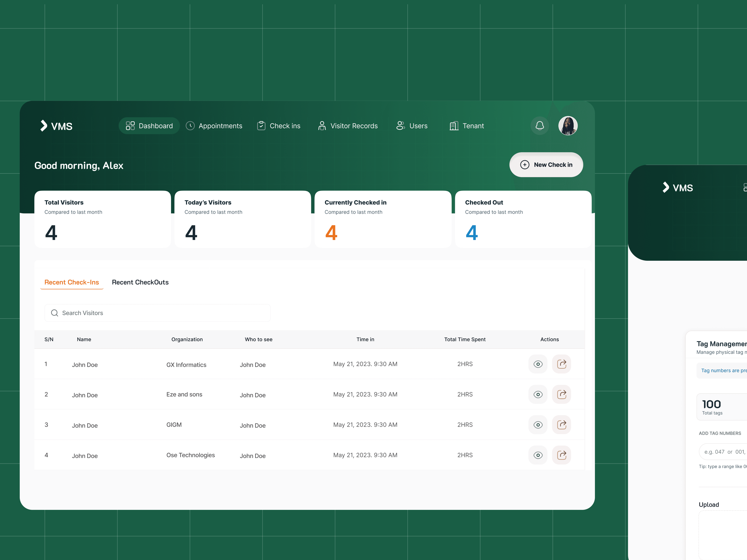The image size is (747, 560).
Task: Switch to Recent CheckOuts tab
Action: point(140,283)
